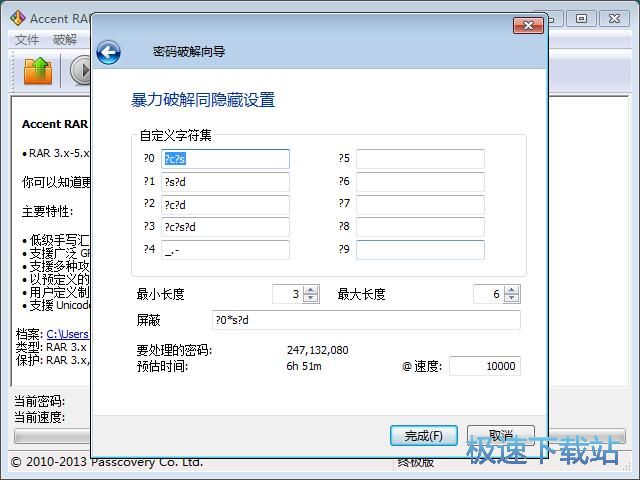The image size is (640, 480).
Task: Click the empty ?7 charset field
Action: click(x=420, y=204)
